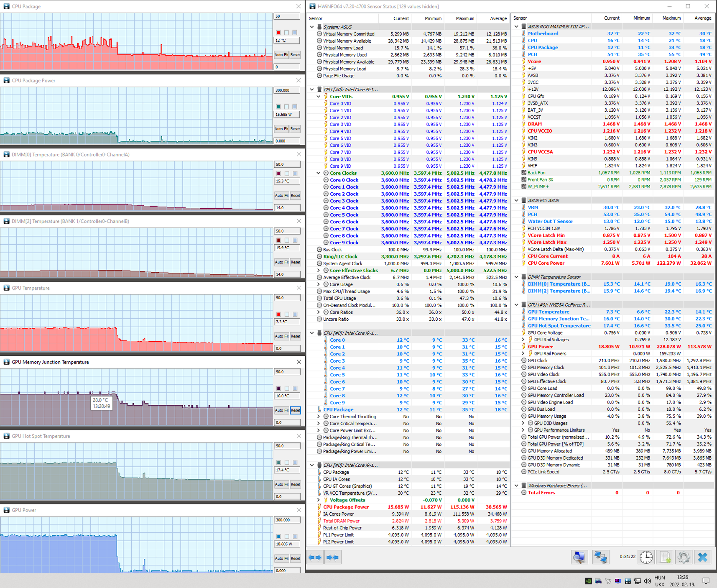Expand the GPU Rail Powers node
Screen dimensions: 717x588
point(523,353)
